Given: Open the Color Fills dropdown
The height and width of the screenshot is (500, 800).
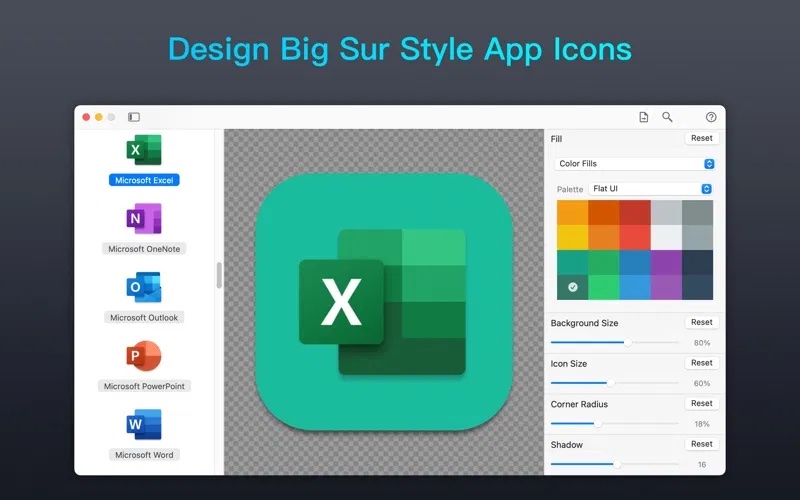Looking at the screenshot, I should pos(635,163).
